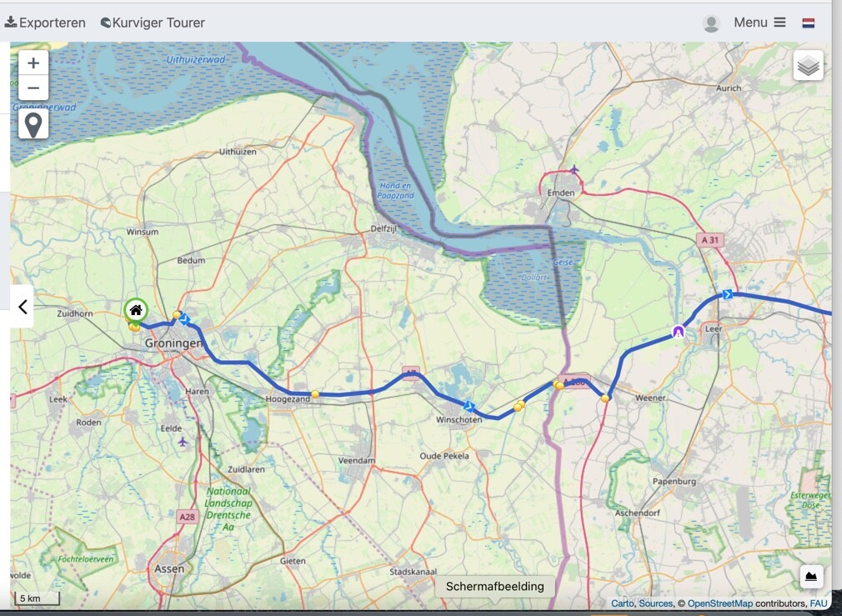Image resolution: width=842 pixels, height=616 pixels.
Task: Click the FAU attribution link
Action: (x=819, y=603)
